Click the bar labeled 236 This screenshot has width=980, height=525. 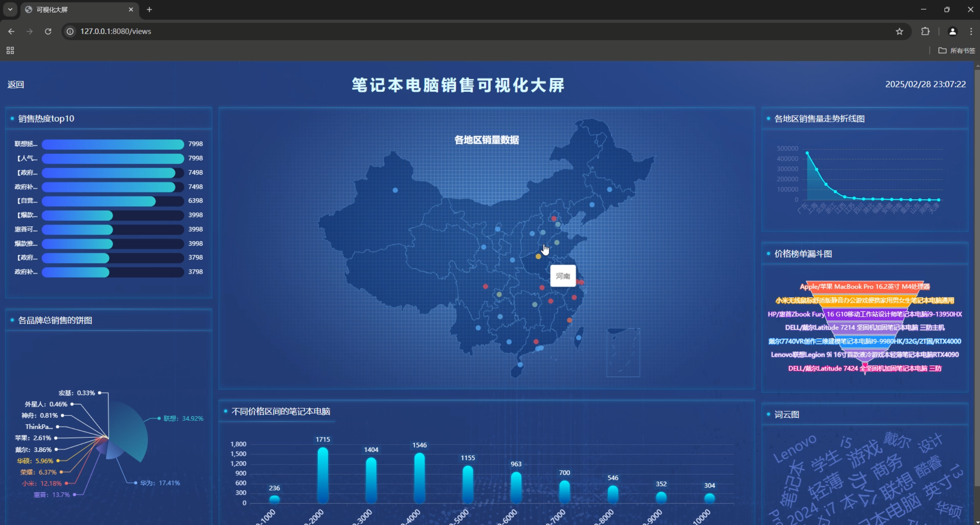tap(275, 499)
